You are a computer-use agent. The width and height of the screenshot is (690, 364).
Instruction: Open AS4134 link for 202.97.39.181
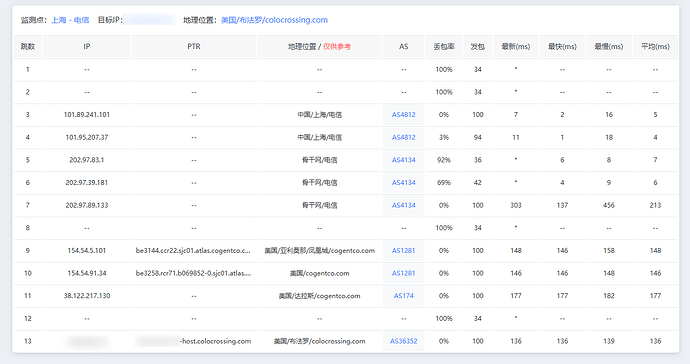[404, 182]
